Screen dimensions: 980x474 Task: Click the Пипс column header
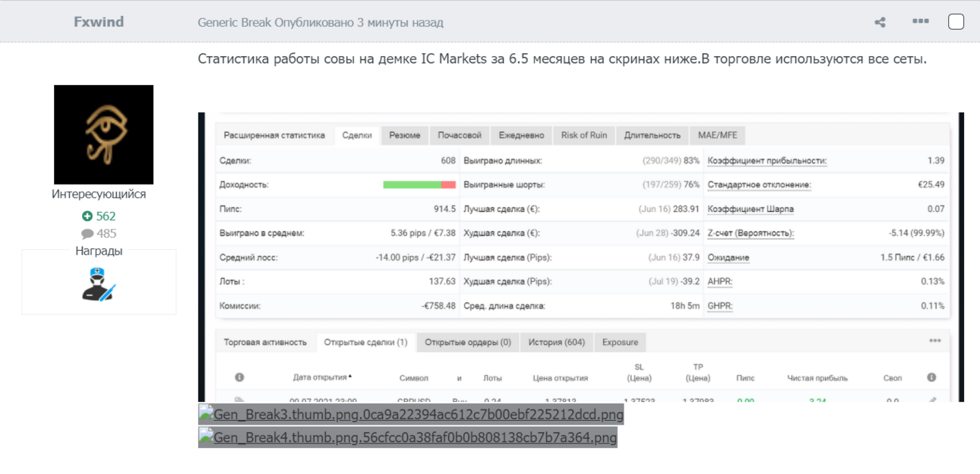[746, 378]
